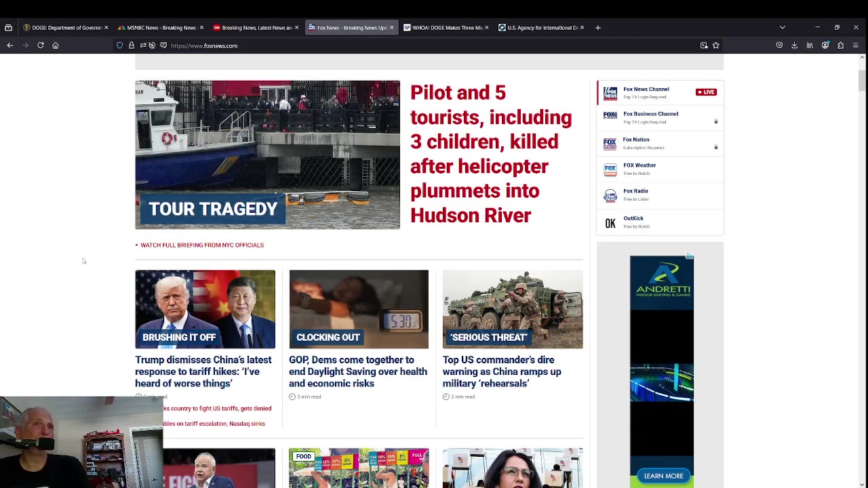The image size is (868, 488).
Task: Open the 'SERIOUS THREAT' military vehicle thumbnail
Action: [513, 309]
